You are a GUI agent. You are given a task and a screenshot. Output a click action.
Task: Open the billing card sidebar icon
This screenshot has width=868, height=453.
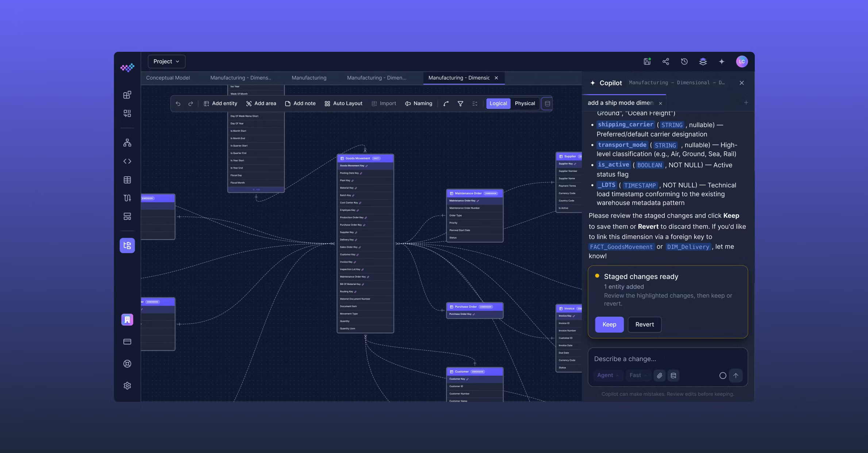click(x=127, y=342)
